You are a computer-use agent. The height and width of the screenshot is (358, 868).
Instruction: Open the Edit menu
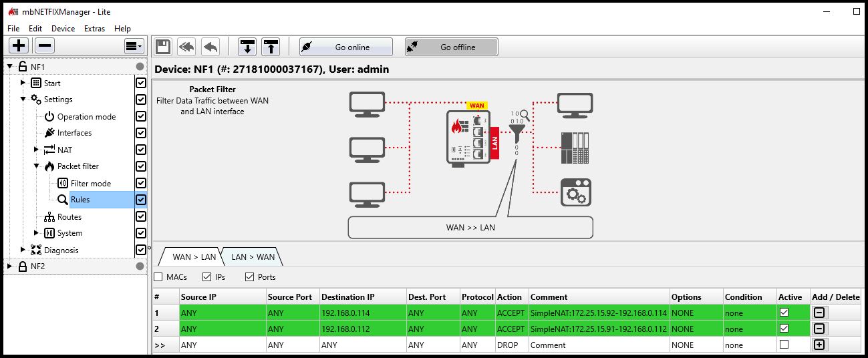click(x=35, y=29)
